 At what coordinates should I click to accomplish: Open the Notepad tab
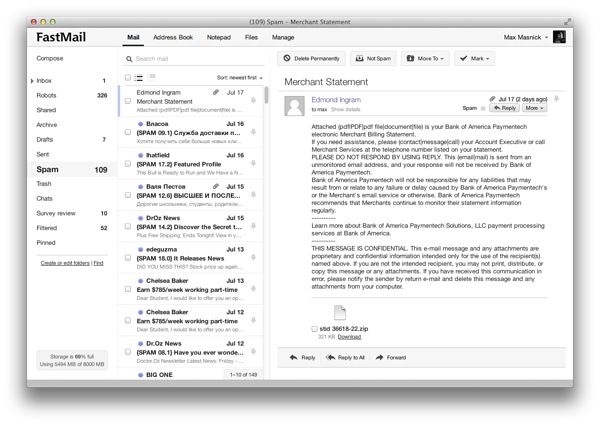click(218, 37)
